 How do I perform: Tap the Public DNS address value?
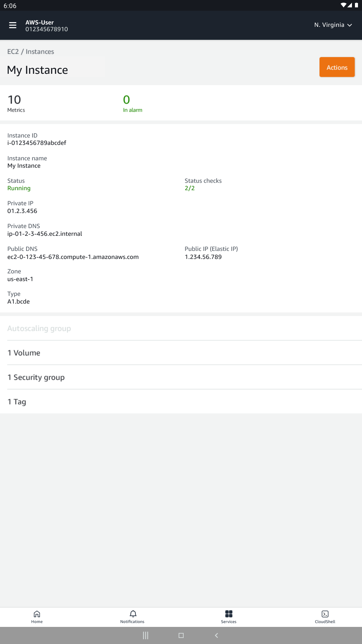pyautogui.click(x=73, y=257)
